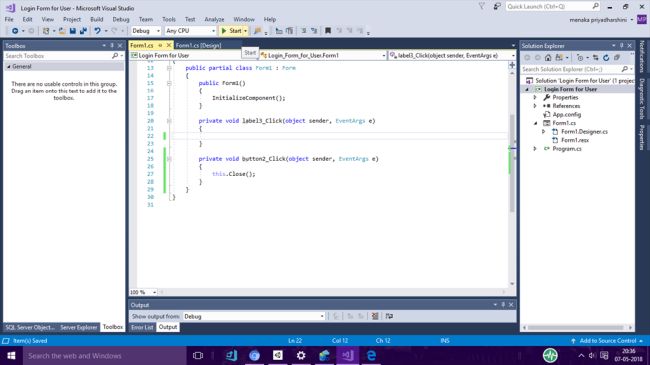The width and height of the screenshot is (650, 365).
Task: Open the Start button dropdown arrow
Action: click(245, 31)
